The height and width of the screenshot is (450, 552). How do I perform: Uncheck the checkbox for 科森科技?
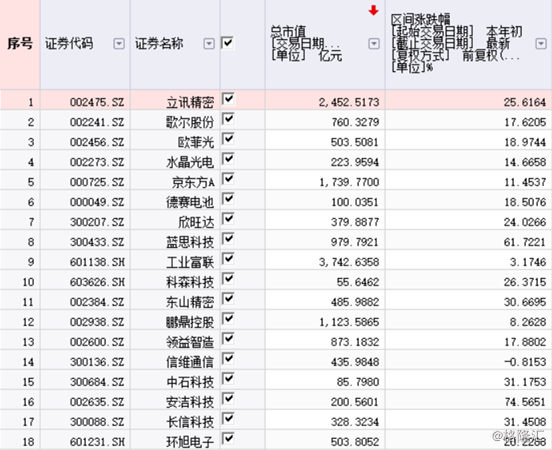coord(228,279)
